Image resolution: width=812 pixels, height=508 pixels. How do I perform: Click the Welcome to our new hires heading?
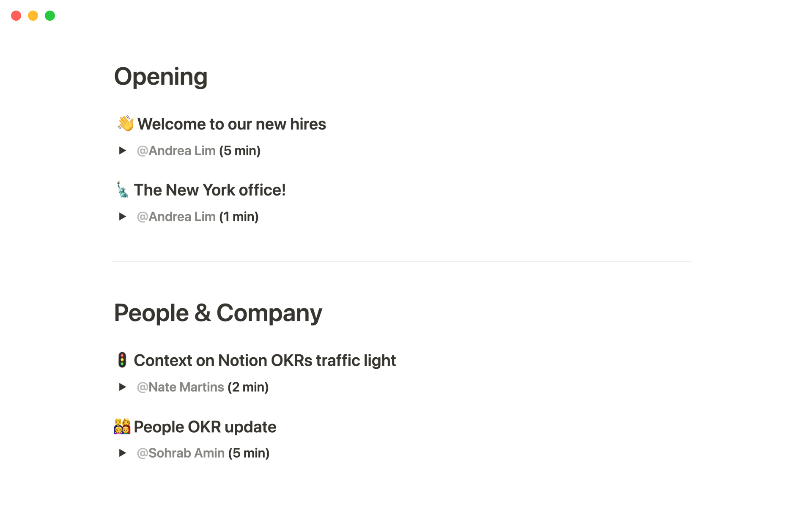click(232, 124)
